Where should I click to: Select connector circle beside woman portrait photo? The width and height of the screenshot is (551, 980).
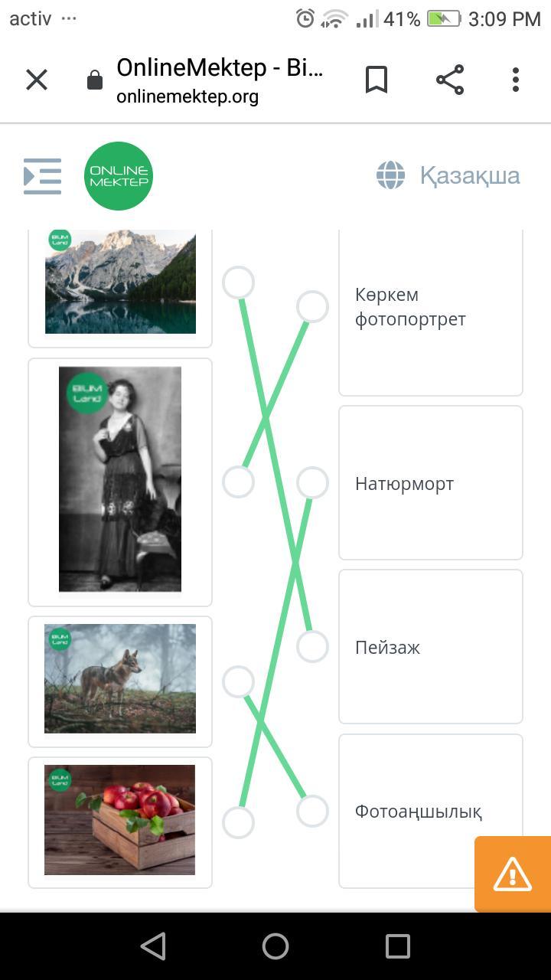point(238,482)
